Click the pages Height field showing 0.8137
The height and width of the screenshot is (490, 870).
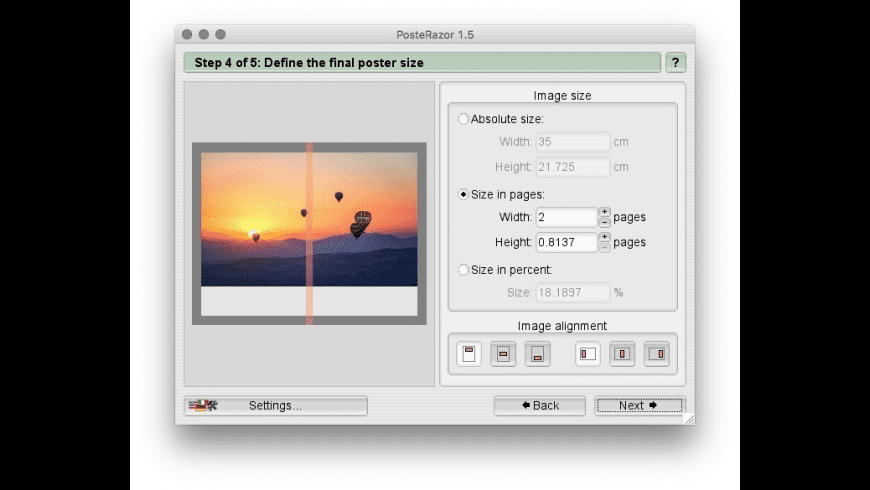click(x=566, y=242)
